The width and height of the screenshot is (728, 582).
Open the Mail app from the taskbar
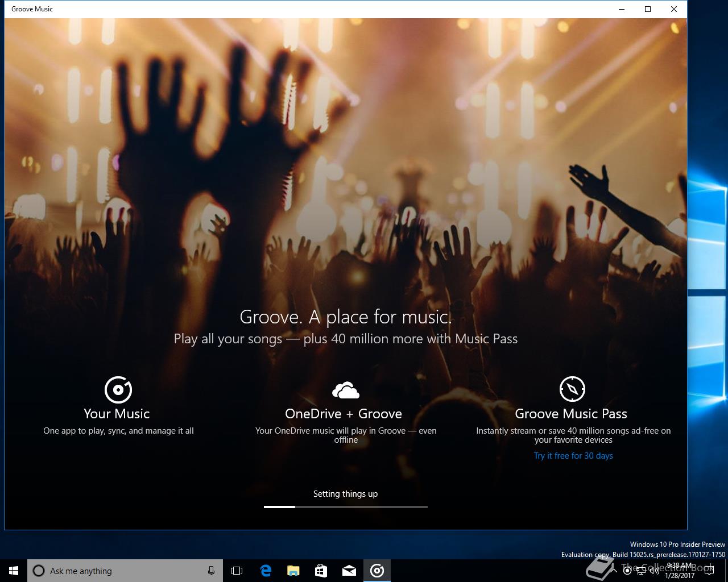(x=349, y=571)
